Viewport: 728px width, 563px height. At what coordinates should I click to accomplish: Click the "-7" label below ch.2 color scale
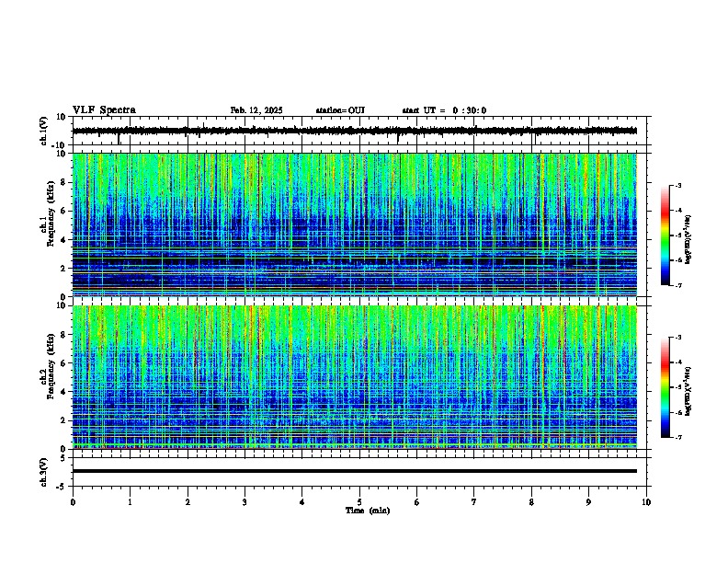pos(678,438)
